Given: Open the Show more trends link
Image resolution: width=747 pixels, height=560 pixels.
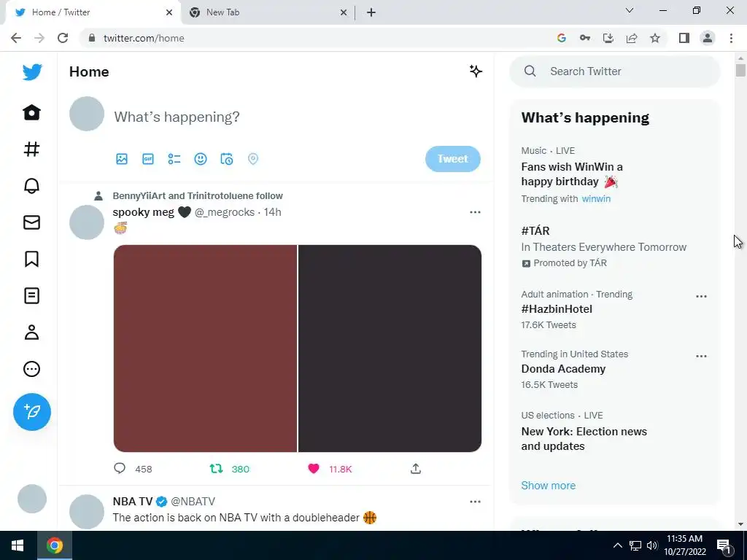Looking at the screenshot, I should pos(548,485).
